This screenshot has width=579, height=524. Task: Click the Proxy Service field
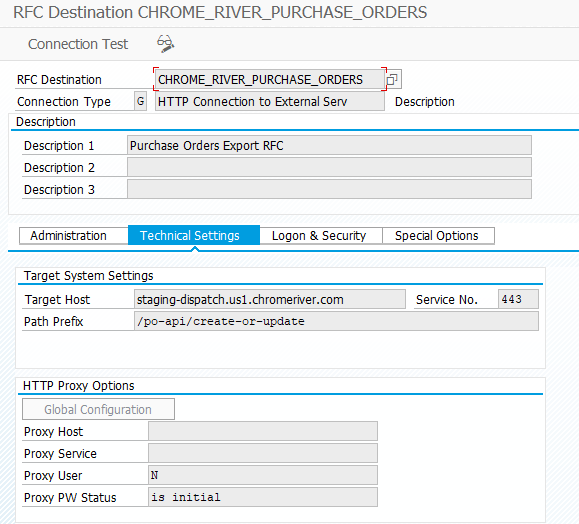point(263,453)
